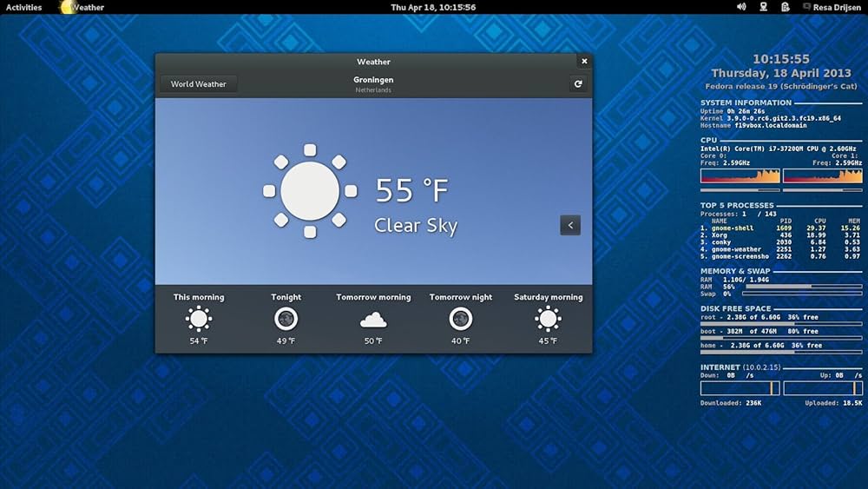The height and width of the screenshot is (489, 868).
Task: Click the Weather window title bar text
Action: point(373,62)
